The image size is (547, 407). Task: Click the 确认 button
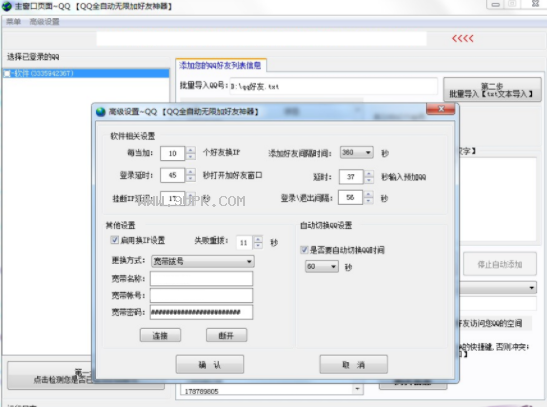pos(210,365)
